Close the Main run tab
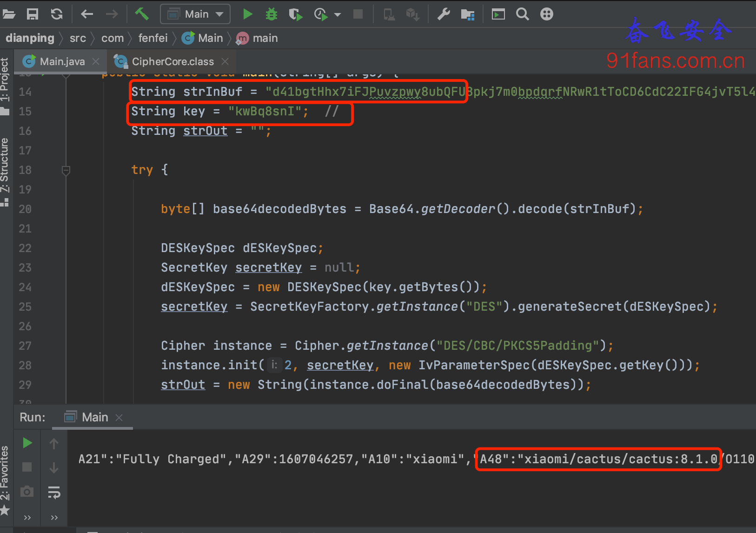This screenshot has width=756, height=533. coord(119,418)
